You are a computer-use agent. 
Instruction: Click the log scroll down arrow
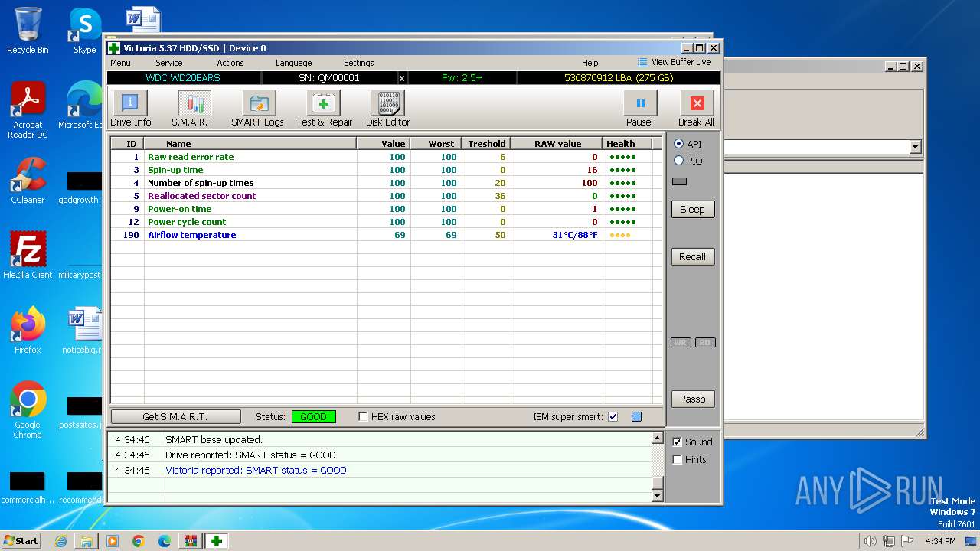[x=657, y=495]
